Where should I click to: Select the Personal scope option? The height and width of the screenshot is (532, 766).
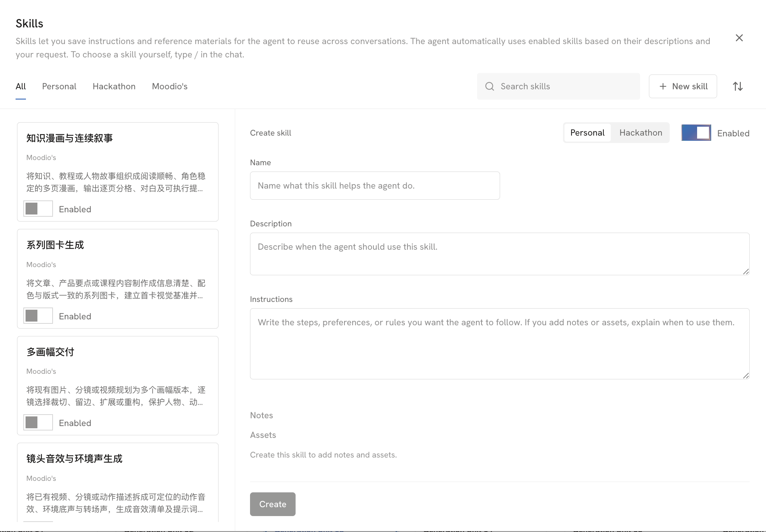pos(587,133)
